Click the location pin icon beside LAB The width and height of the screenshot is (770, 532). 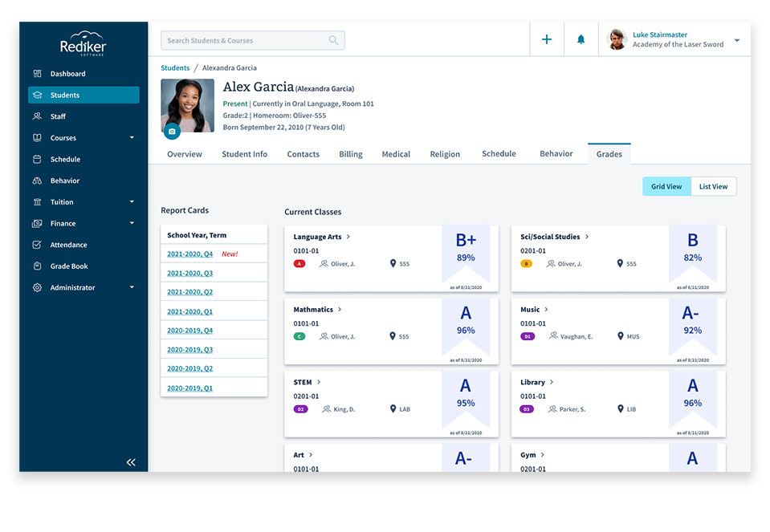393,408
